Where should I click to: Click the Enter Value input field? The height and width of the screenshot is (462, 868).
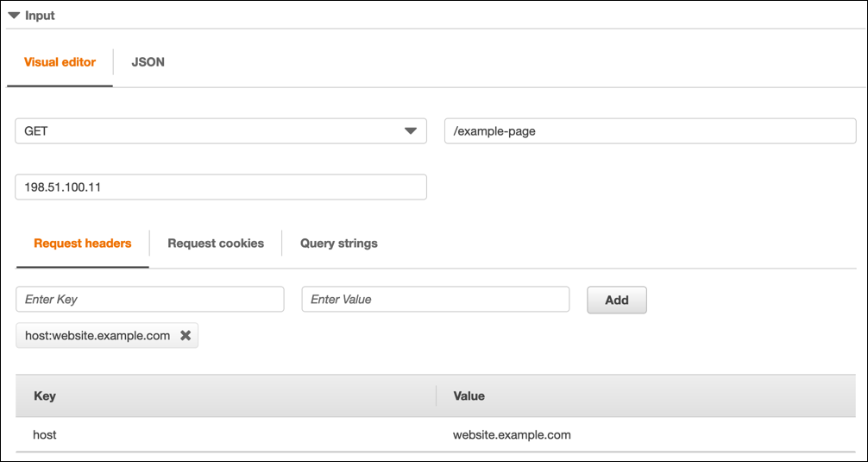(x=435, y=300)
